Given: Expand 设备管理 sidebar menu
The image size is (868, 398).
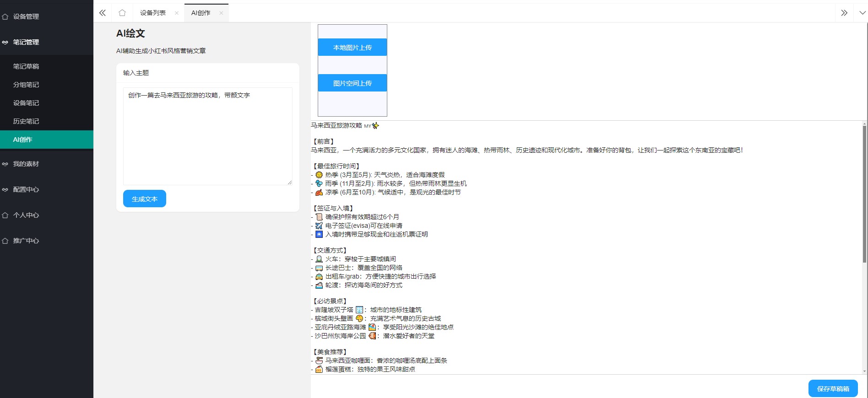Looking at the screenshot, I should click(26, 16).
